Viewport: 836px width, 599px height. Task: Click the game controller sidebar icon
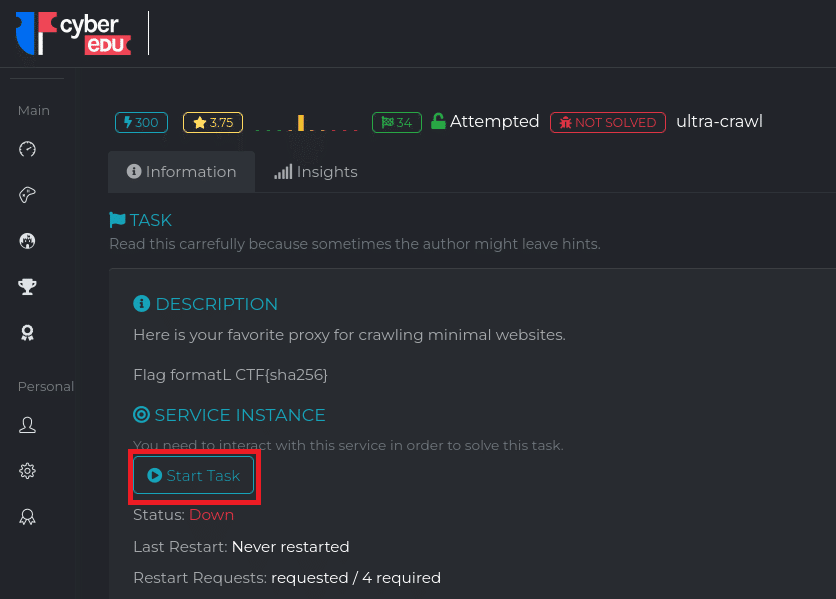27,195
